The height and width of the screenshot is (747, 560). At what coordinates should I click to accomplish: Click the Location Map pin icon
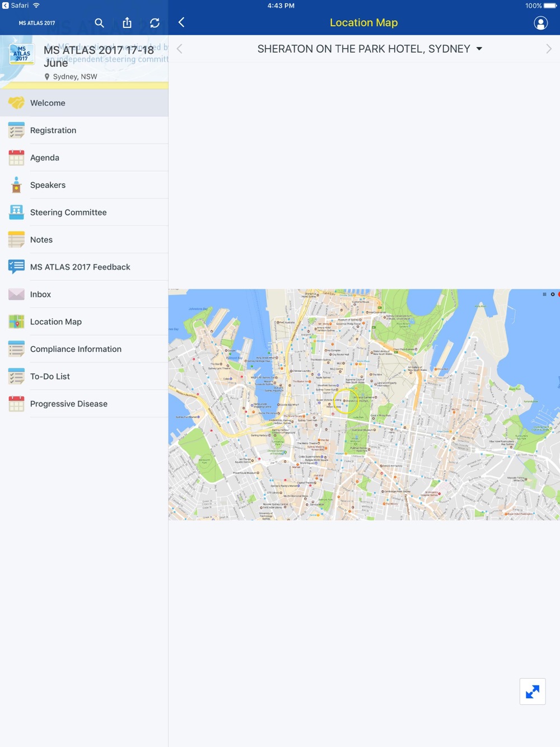16,322
